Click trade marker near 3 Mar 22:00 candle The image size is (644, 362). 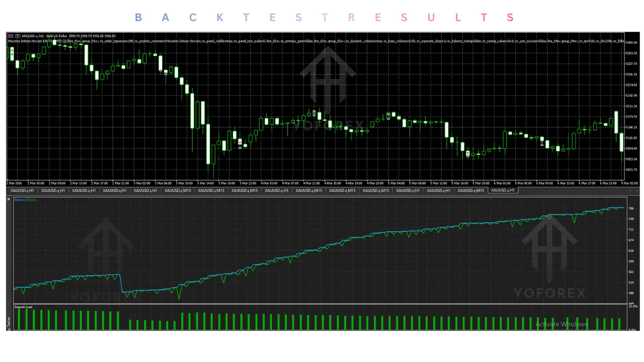[x=240, y=144]
